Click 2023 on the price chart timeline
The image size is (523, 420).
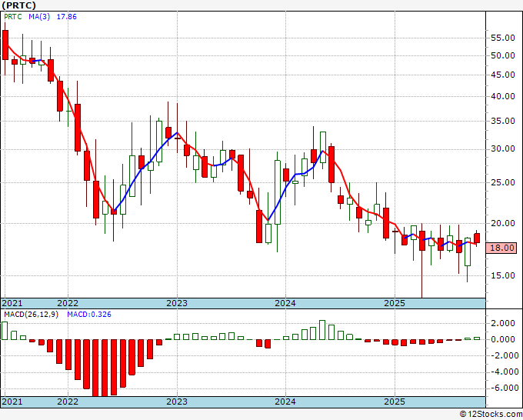(177, 303)
